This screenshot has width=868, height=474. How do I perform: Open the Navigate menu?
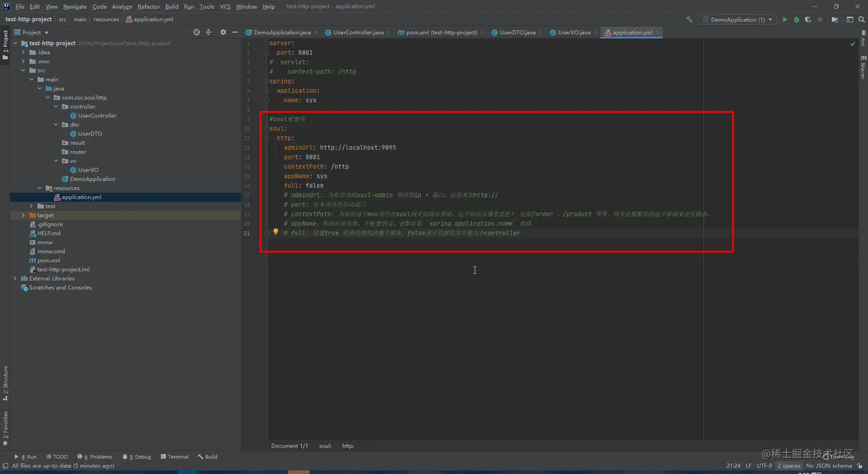tap(75, 6)
